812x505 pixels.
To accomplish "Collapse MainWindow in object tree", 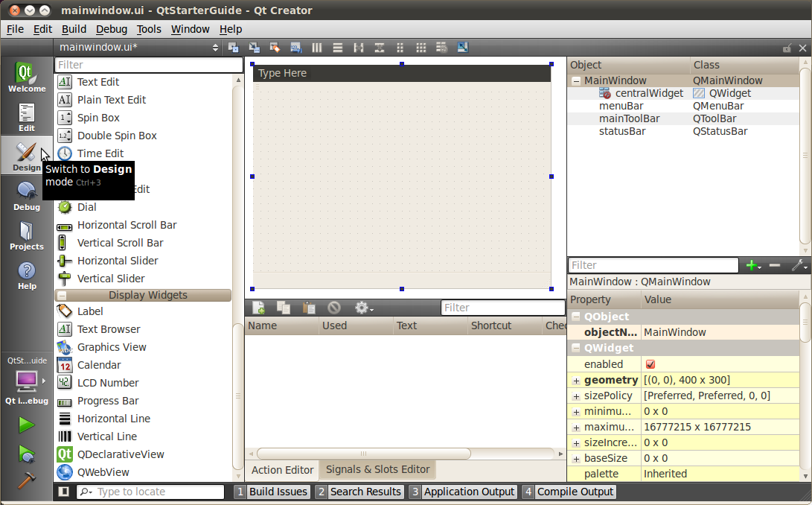I will coord(576,80).
